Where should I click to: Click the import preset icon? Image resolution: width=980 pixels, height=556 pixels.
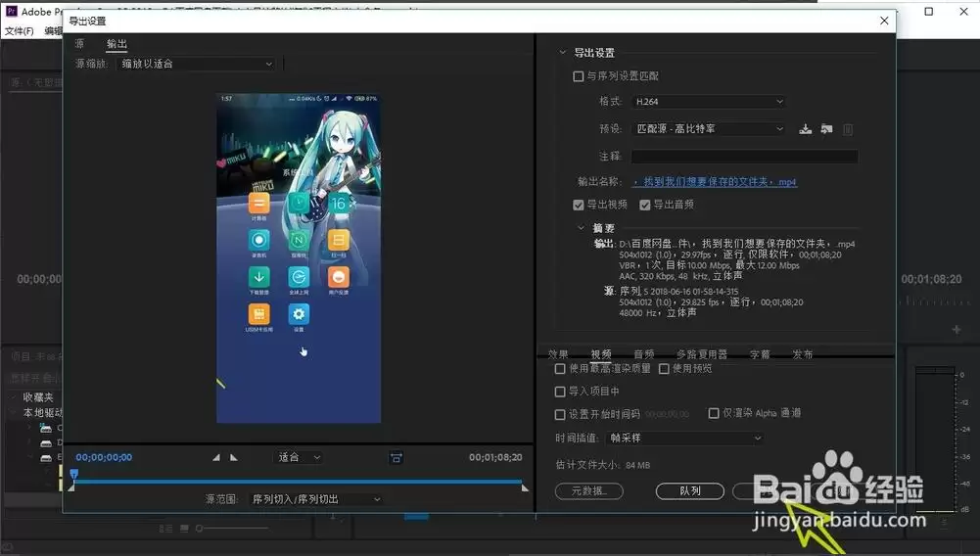coord(826,129)
